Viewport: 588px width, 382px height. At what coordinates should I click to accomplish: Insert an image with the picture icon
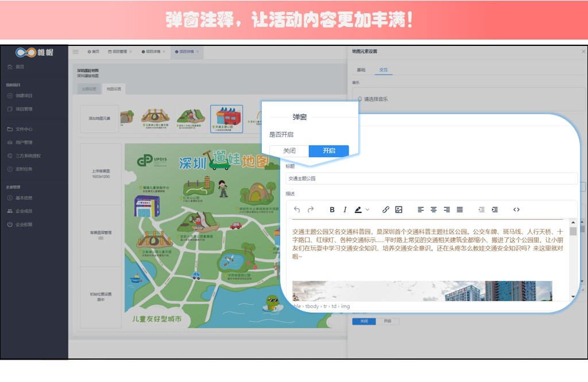coord(399,210)
